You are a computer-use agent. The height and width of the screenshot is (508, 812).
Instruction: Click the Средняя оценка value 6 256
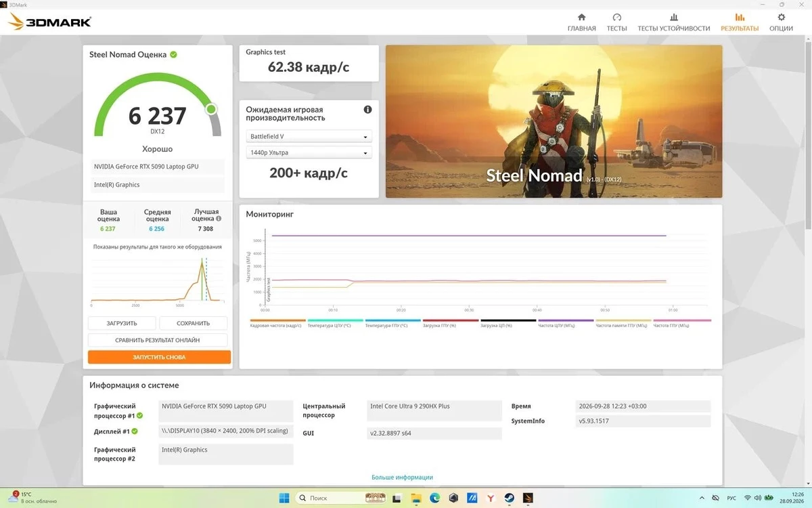(x=157, y=229)
